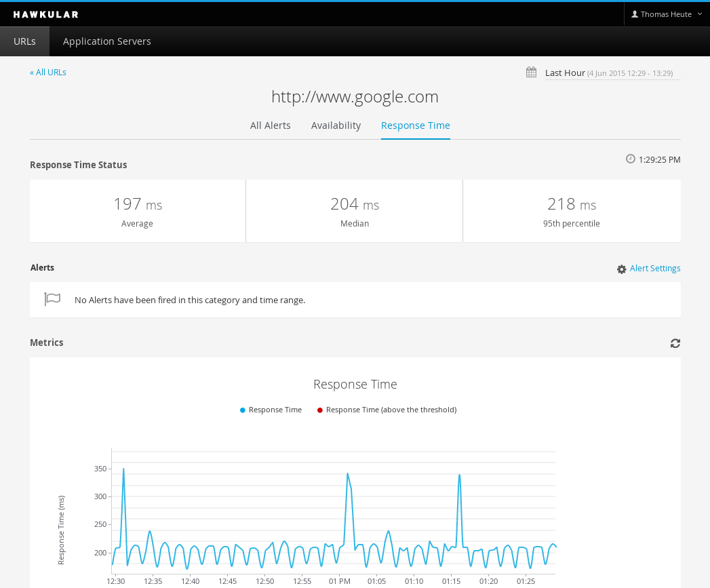710x588 pixels.
Task: Click the Thomas Heute username
Action: point(666,14)
